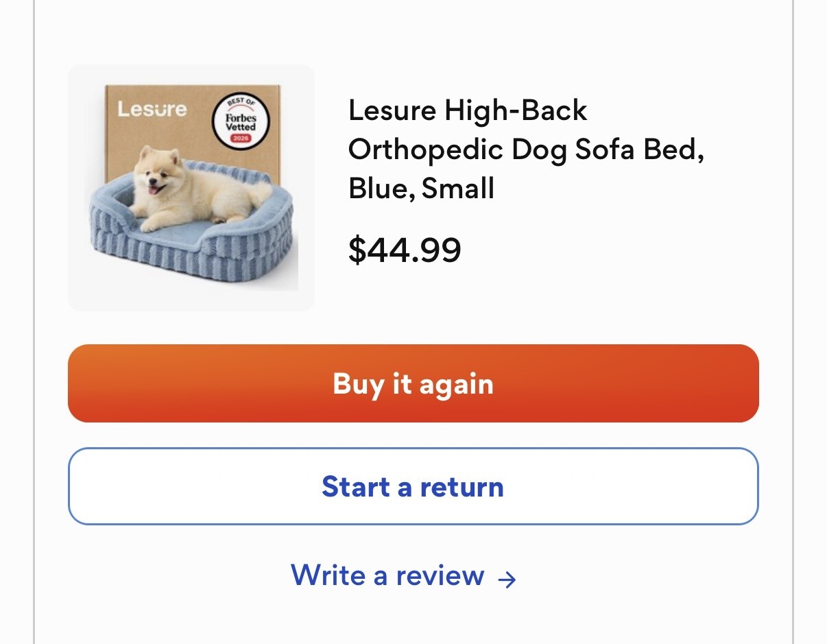Click the Lesure logo on the cardboard box
Screen dimensions: 827x644
(152, 109)
